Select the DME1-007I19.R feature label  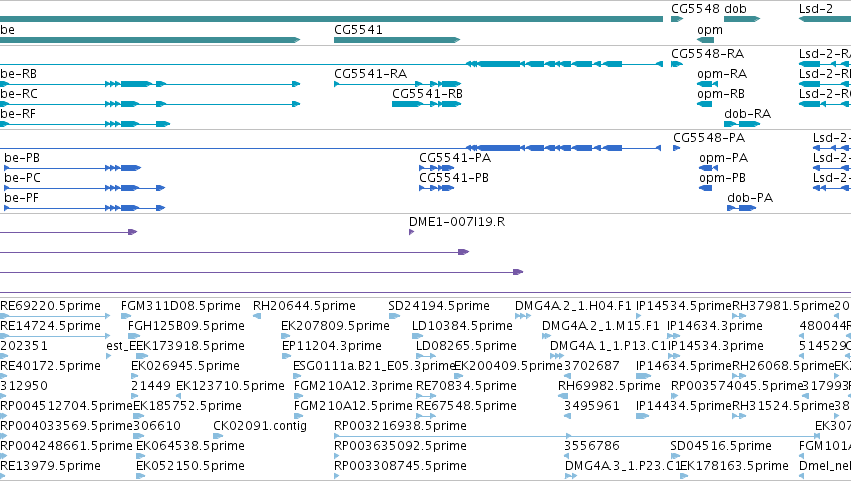457,222
